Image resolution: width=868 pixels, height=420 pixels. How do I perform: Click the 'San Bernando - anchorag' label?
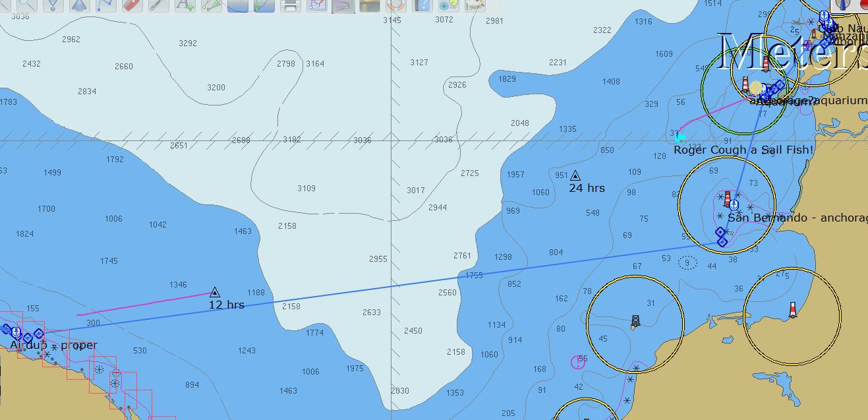pos(797,218)
